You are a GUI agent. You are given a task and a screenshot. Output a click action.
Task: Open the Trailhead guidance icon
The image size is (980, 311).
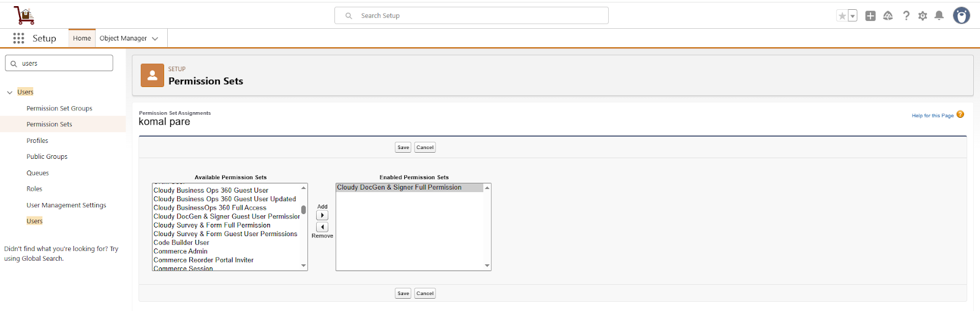click(888, 16)
